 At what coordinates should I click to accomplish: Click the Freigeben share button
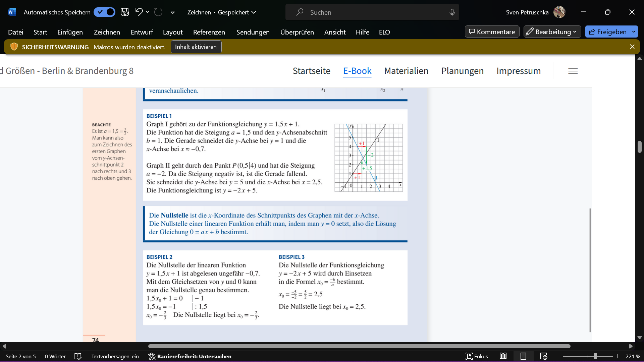pyautogui.click(x=607, y=32)
